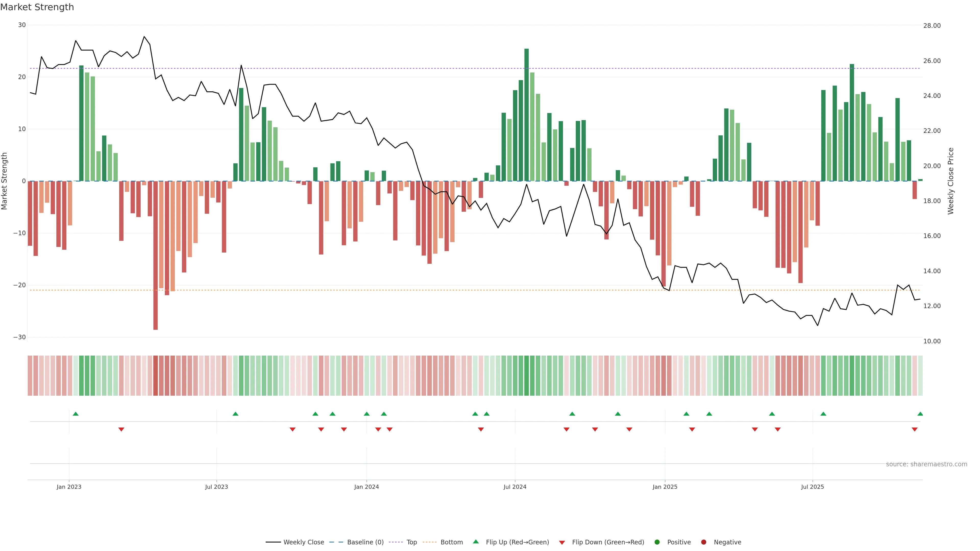Click the Jan 2025 x-axis label
Image resolution: width=980 pixels, height=551 pixels.
(x=665, y=487)
